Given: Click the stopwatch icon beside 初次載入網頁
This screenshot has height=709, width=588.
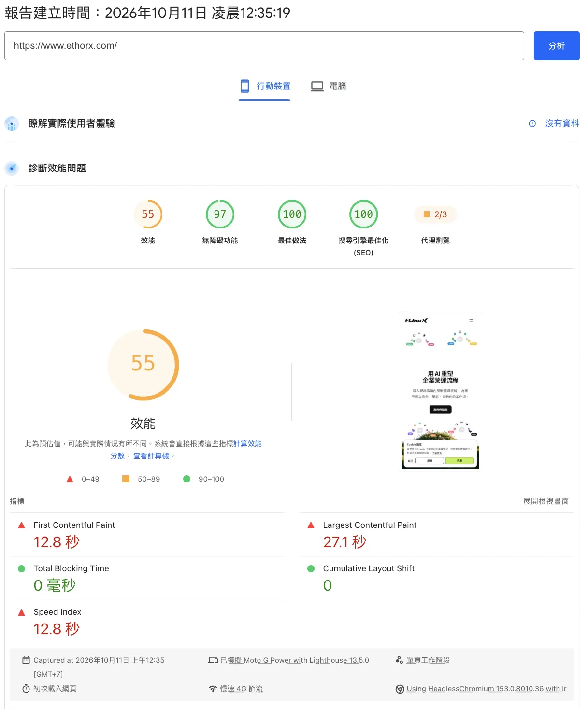Looking at the screenshot, I should click(x=26, y=689).
